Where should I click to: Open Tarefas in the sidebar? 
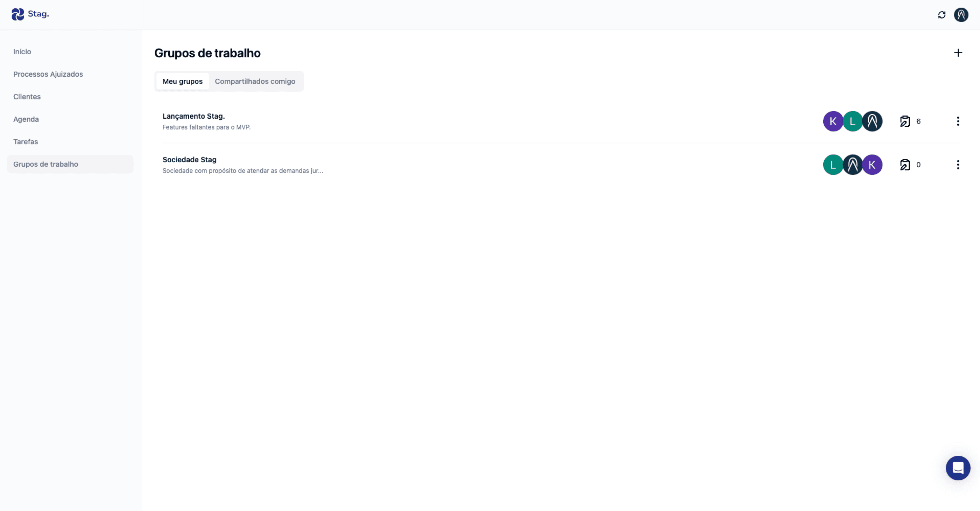pyautogui.click(x=26, y=141)
